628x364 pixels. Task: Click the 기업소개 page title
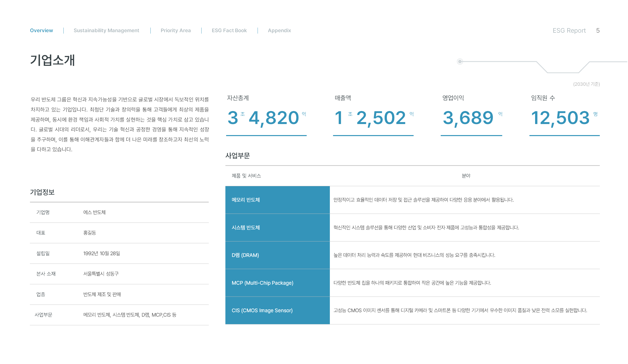click(x=53, y=60)
